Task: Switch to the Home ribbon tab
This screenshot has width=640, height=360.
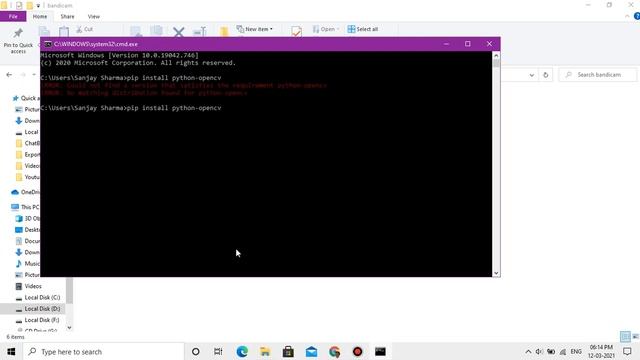Action: [x=40, y=16]
